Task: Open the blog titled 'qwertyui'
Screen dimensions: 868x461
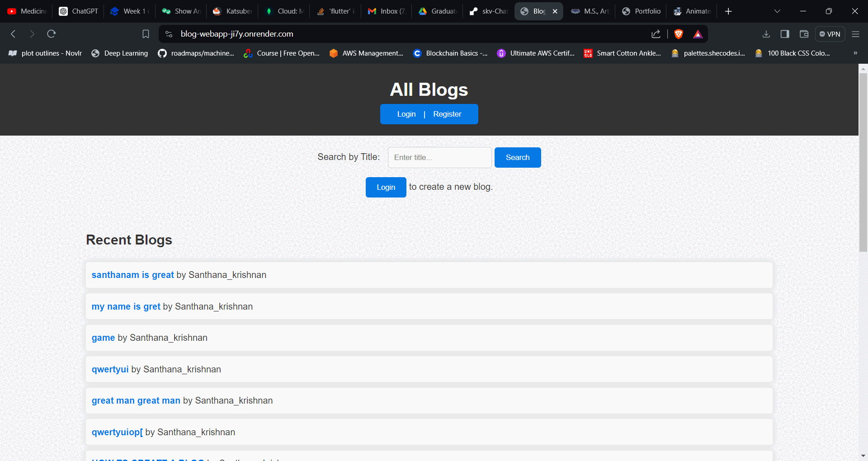Action: (110, 369)
